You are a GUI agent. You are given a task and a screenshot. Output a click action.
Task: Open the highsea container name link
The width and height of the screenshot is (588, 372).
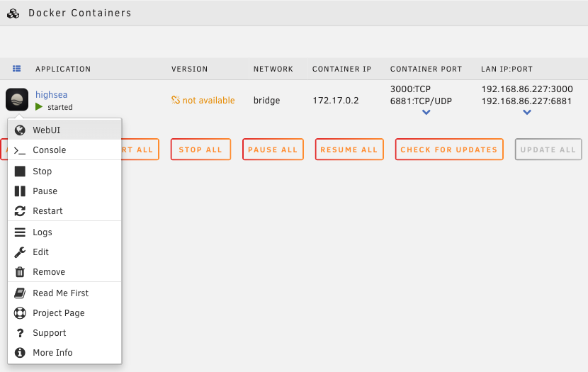[52, 95]
